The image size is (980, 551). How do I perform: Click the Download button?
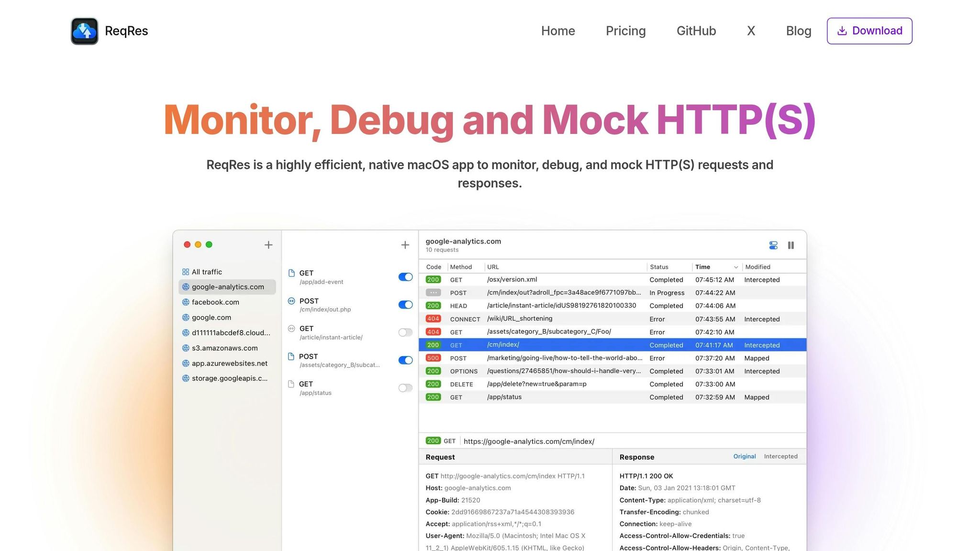pyautogui.click(x=869, y=31)
